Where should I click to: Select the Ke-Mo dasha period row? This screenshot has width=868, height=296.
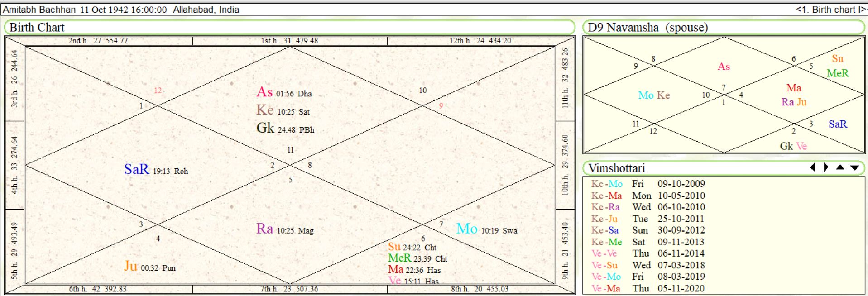click(647, 184)
